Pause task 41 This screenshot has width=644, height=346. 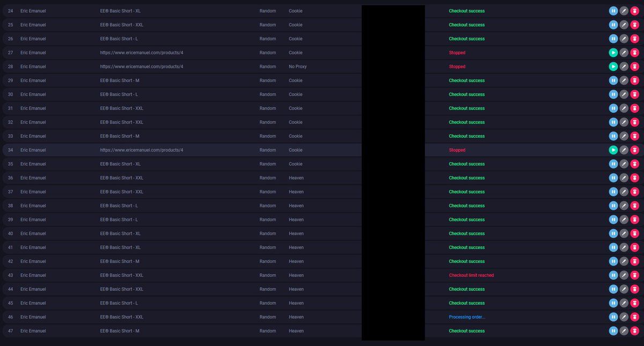click(613, 247)
